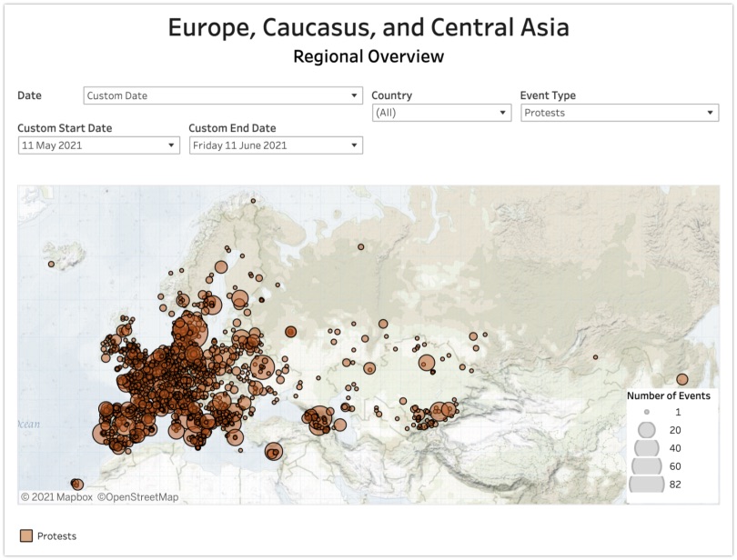Click the smallest legend circle labeled 1
This screenshot has height=560, width=737.
pyautogui.click(x=647, y=412)
